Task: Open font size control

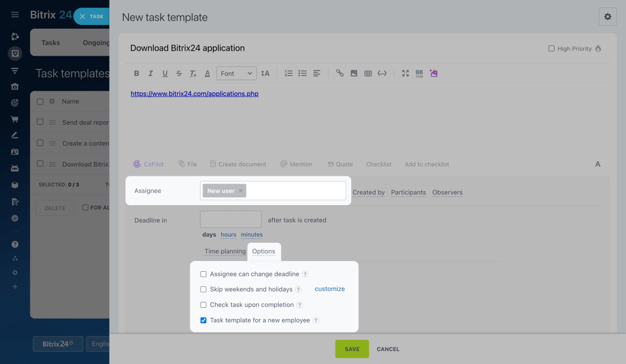Action: (265, 73)
